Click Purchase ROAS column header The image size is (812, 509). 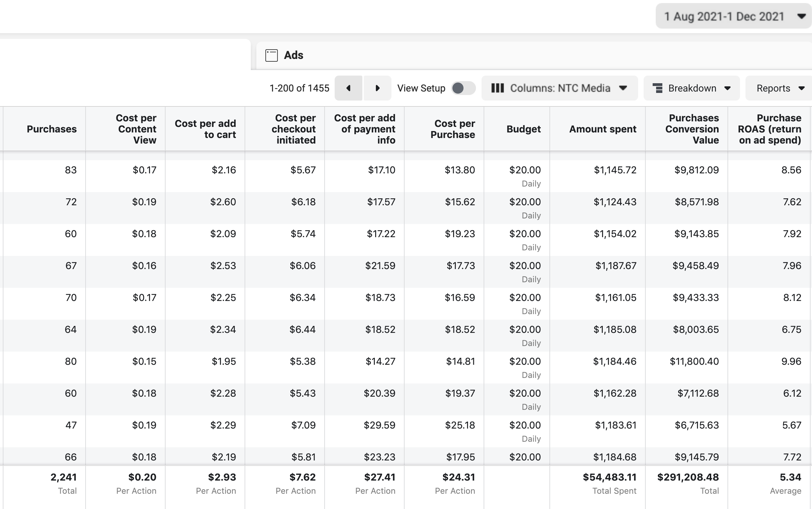769,129
